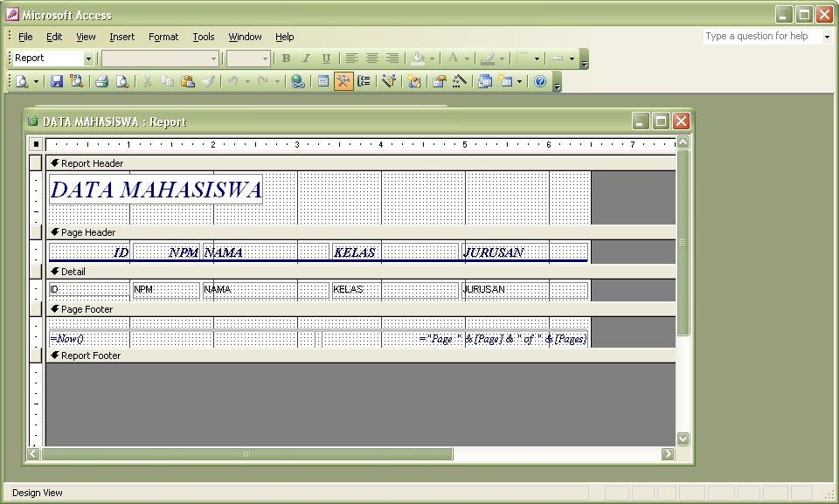The width and height of the screenshot is (839, 504).
Task: Click the report window horizontal scrollbar thumb
Action: pyautogui.click(x=246, y=454)
